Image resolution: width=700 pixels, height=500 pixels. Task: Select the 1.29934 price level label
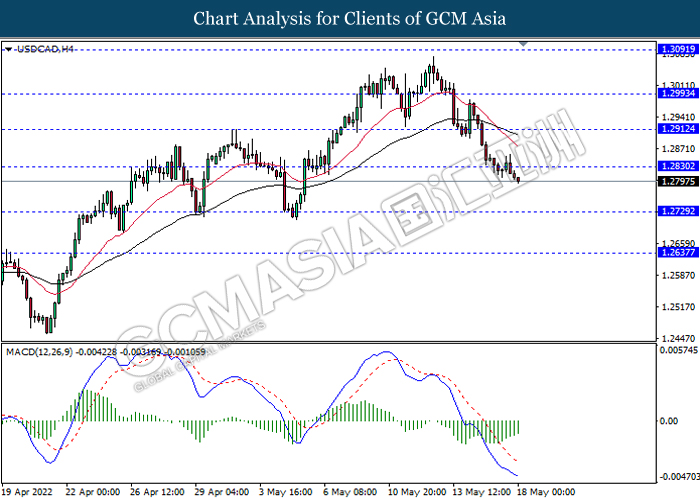pyautogui.click(x=678, y=93)
